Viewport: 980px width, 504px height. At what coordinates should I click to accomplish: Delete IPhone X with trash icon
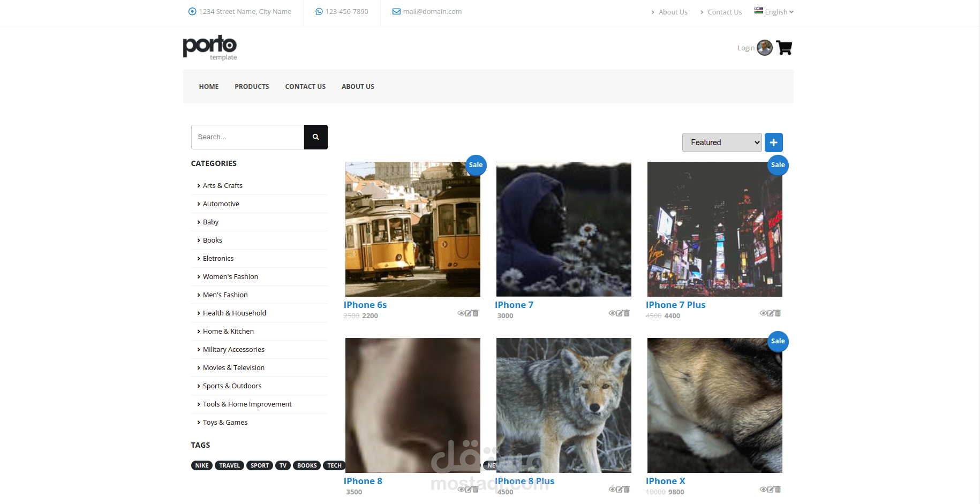pyautogui.click(x=778, y=490)
